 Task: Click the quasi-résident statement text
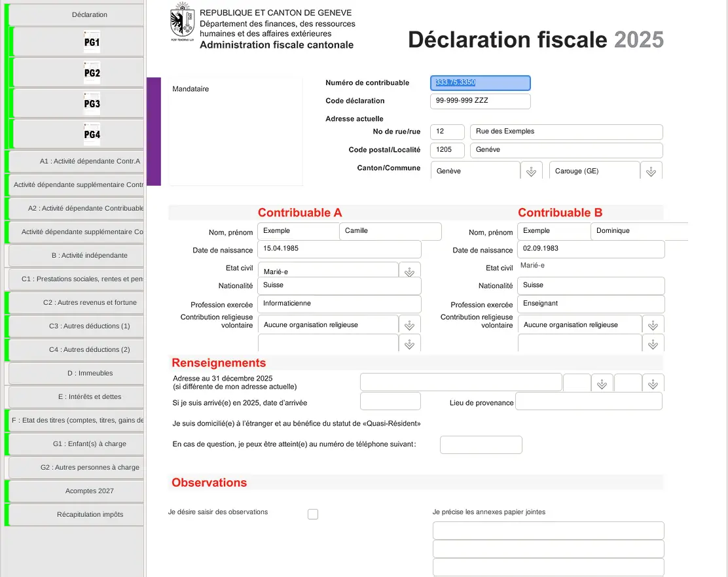297,423
